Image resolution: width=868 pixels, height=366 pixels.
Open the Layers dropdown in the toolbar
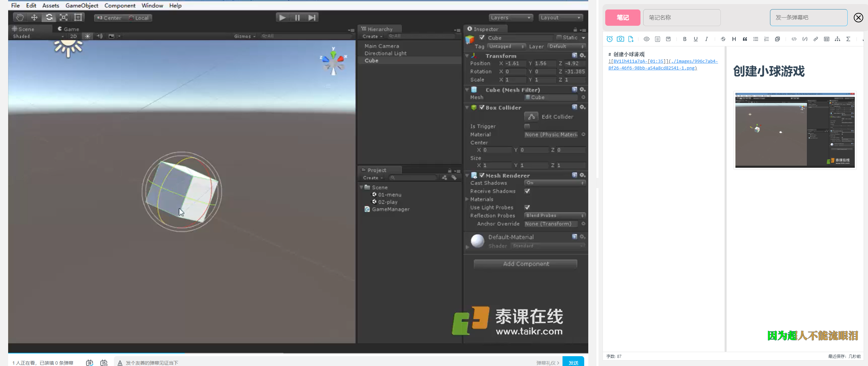click(x=511, y=18)
